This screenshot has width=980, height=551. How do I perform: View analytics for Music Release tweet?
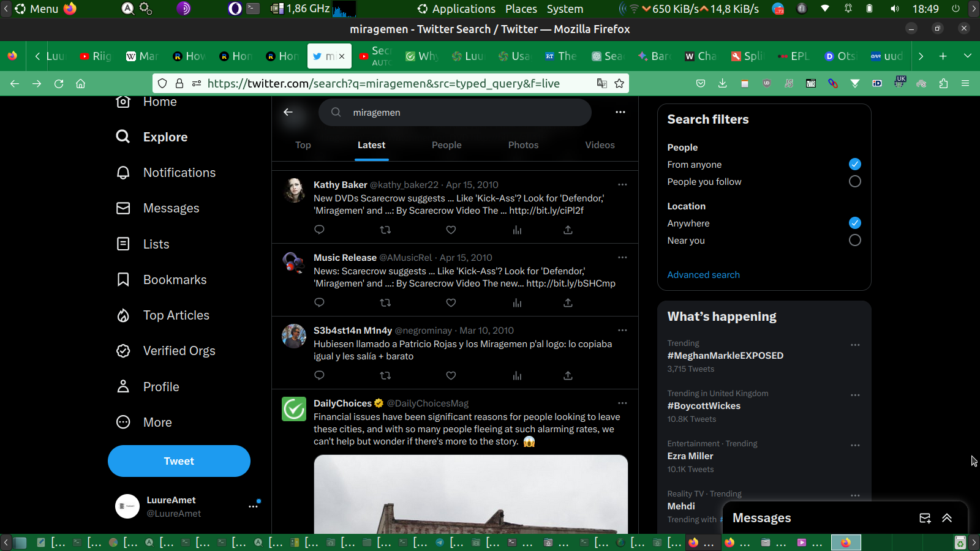coord(517,302)
